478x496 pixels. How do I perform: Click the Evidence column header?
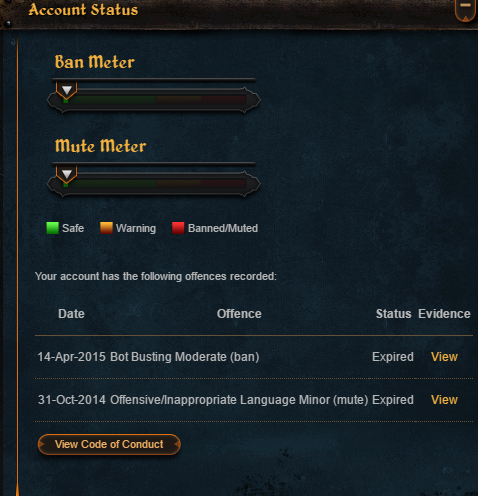coord(444,314)
